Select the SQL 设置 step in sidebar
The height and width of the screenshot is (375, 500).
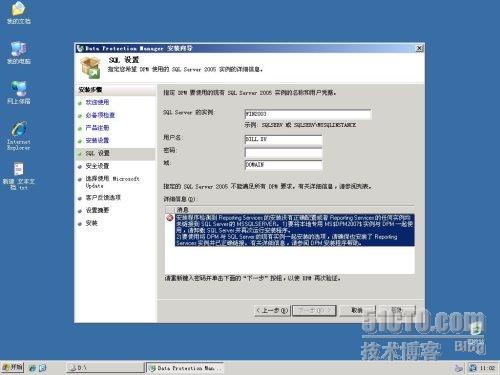click(97, 153)
